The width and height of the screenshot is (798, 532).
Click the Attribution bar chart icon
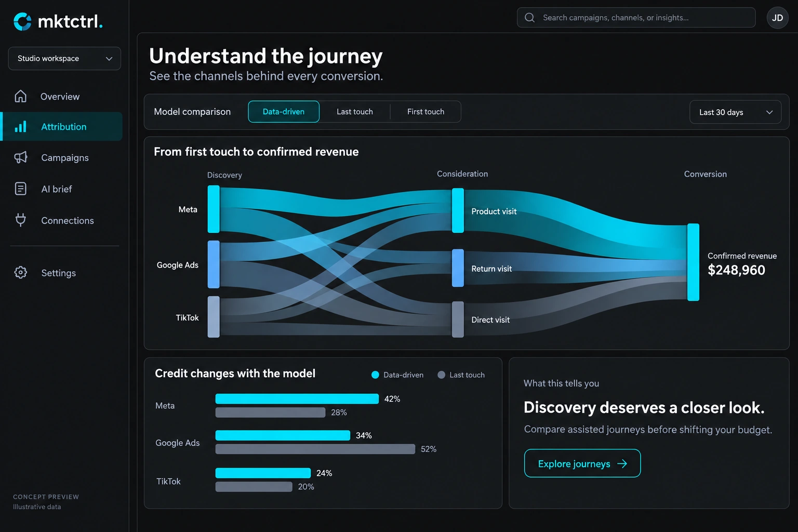pos(21,127)
